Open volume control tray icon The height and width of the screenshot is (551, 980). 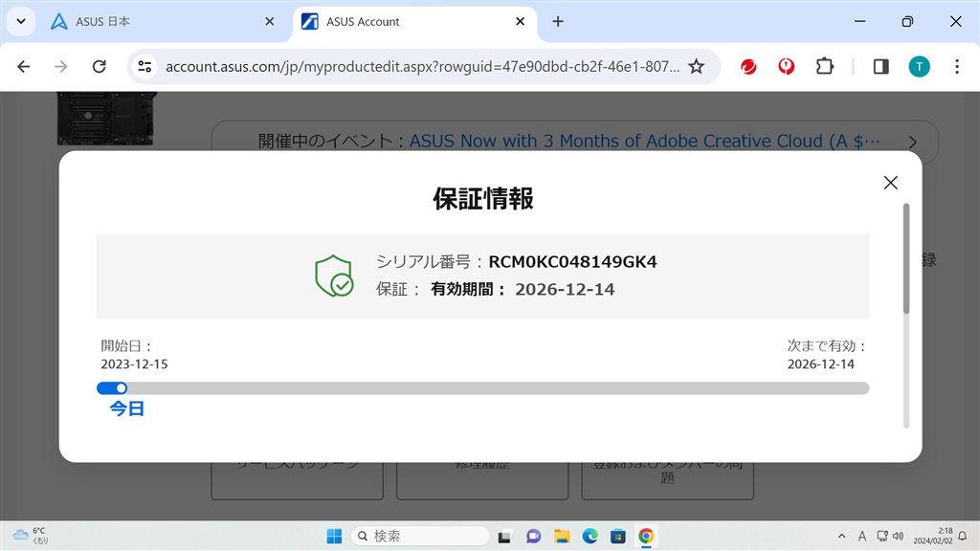pos(898,536)
